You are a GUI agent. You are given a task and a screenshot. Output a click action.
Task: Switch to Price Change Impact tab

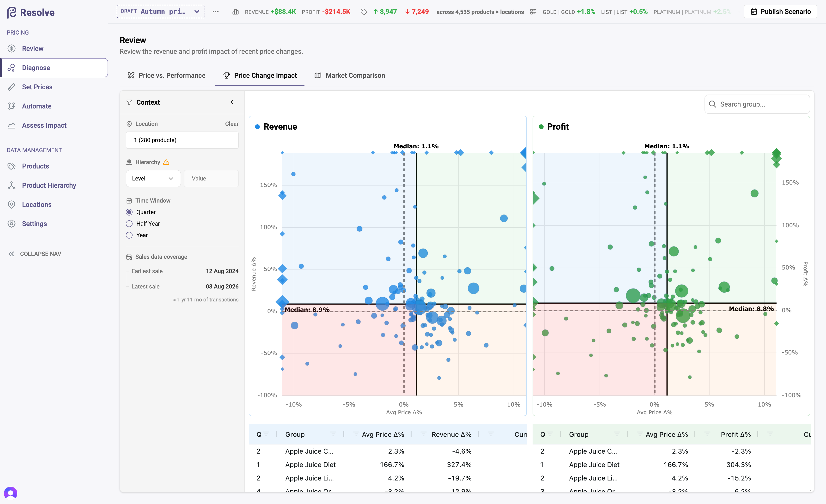point(260,76)
